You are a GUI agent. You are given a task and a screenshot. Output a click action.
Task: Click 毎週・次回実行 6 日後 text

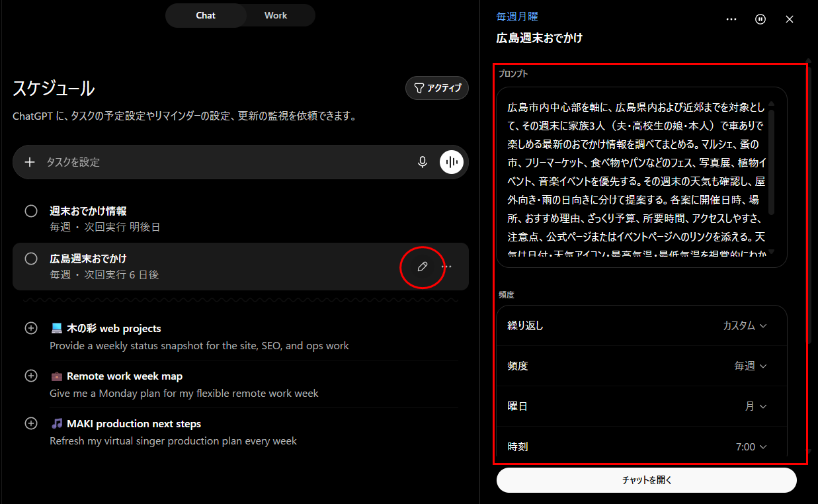(104, 274)
